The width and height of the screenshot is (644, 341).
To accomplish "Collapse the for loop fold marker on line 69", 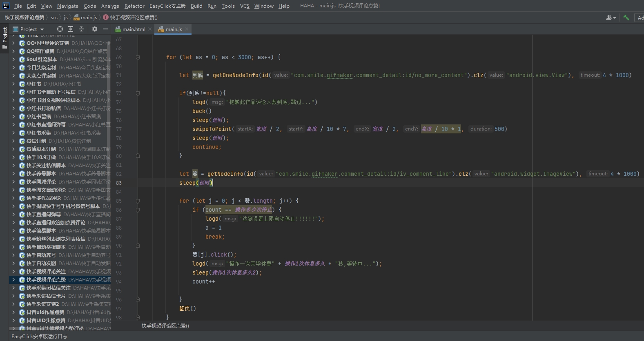I will (138, 57).
